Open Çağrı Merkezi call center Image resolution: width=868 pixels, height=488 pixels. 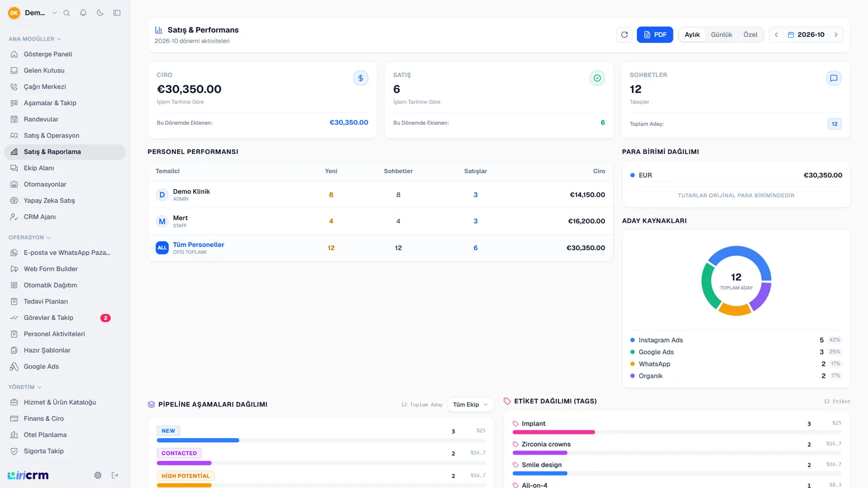[x=65, y=87]
